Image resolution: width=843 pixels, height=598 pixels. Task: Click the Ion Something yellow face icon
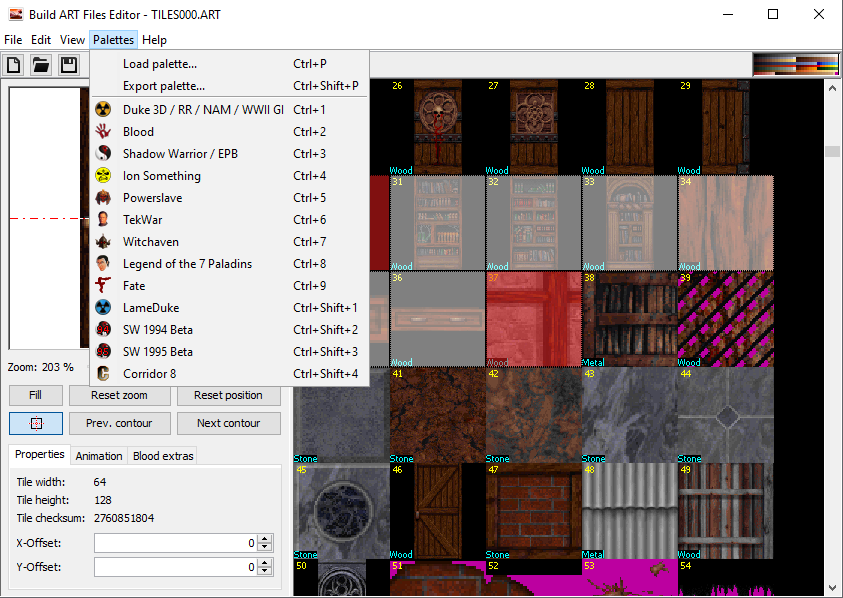(103, 176)
